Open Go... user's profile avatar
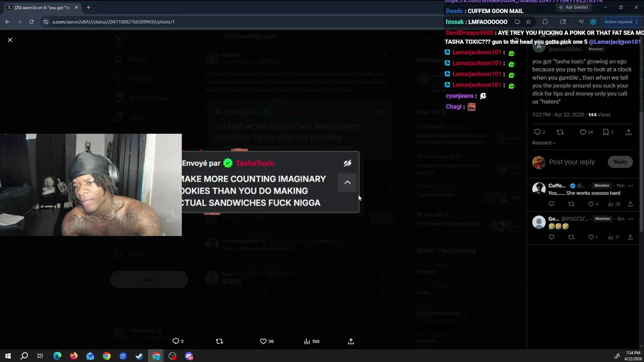This screenshot has height=362, width=644. [x=539, y=222]
